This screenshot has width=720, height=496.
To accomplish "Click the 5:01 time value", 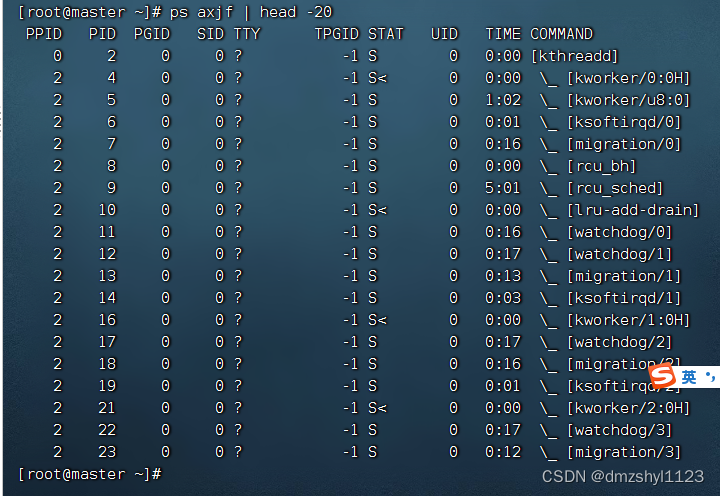I will tap(503, 188).
